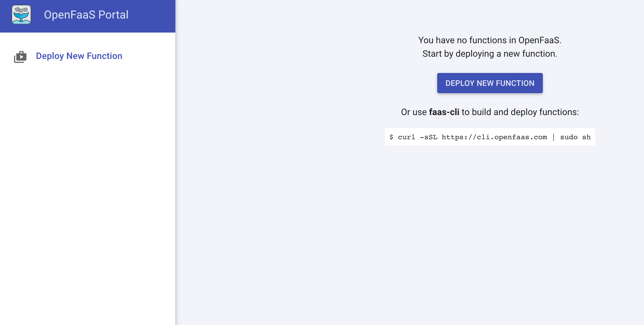The image size is (644, 325).
Task: Click the briefcase play icon in sidebar
Action: click(x=20, y=57)
